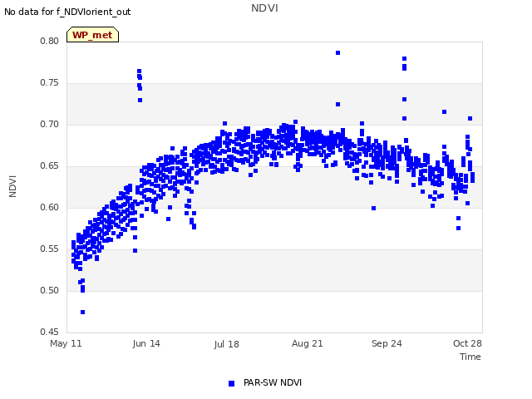
Task: Click the May 11 x-axis label
Action: pyautogui.click(x=66, y=343)
